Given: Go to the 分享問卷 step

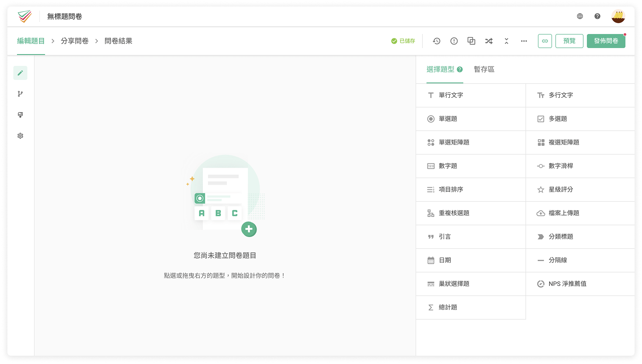Looking at the screenshot, I should 75,41.
